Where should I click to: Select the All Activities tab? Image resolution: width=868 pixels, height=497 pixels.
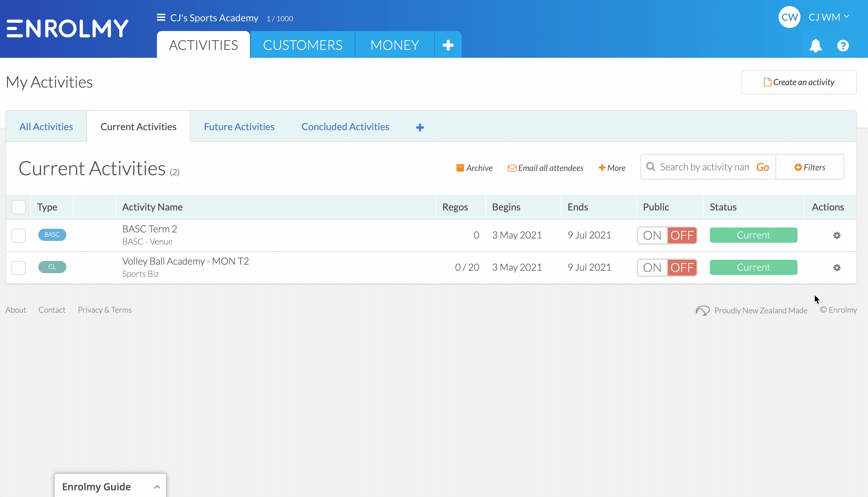coord(46,127)
